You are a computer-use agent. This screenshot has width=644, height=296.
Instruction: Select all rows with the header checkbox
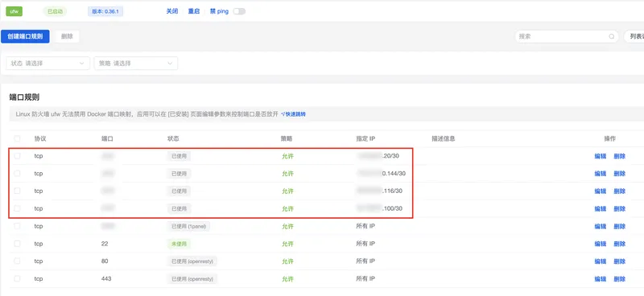click(17, 138)
